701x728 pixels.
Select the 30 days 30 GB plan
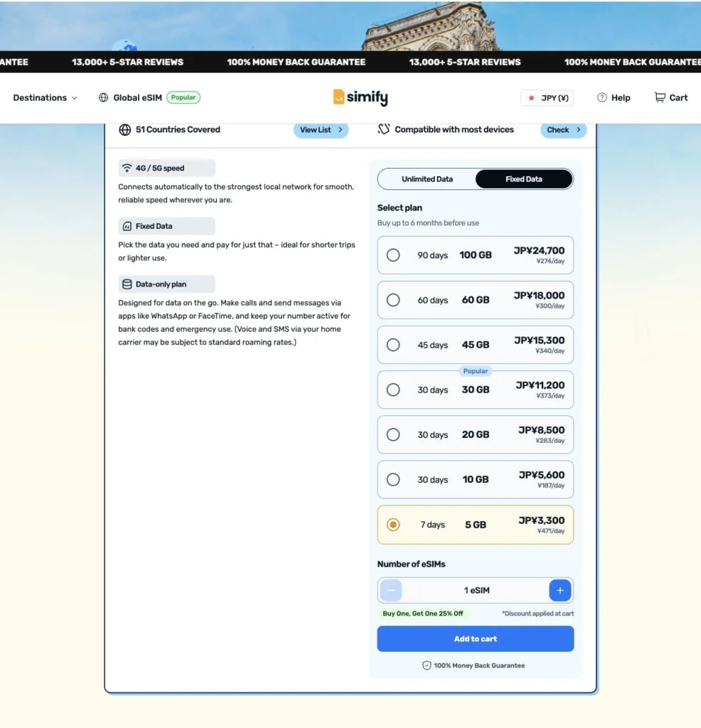coord(476,390)
